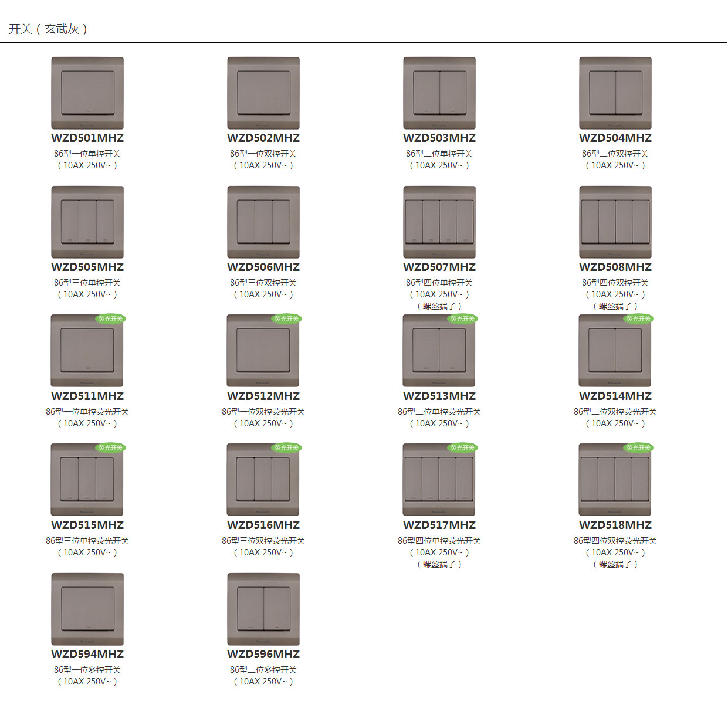This screenshot has width=728, height=712.
Task: Click the 荧光开关 label on WZD517MHZ
Action: click(462, 448)
